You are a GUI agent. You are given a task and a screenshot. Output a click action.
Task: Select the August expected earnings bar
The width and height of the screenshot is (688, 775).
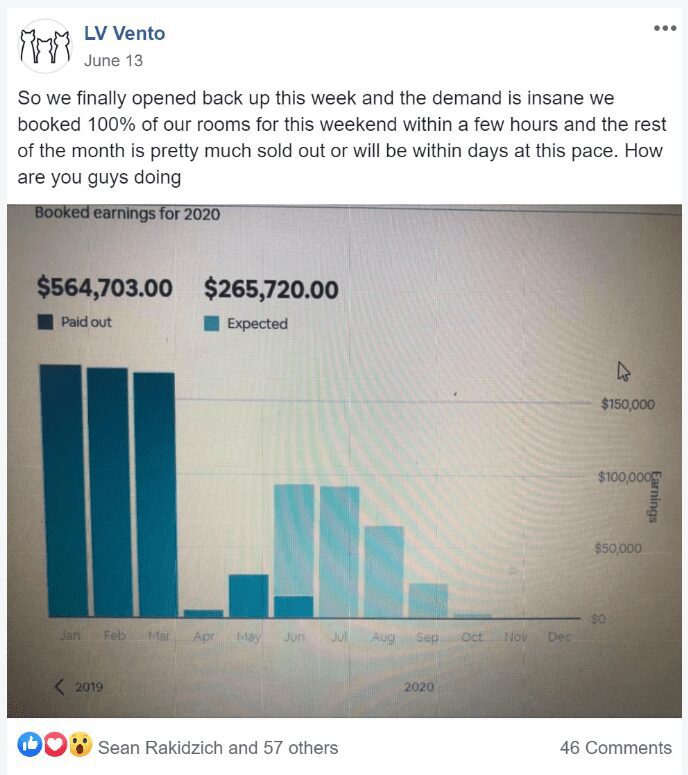pos(385,572)
